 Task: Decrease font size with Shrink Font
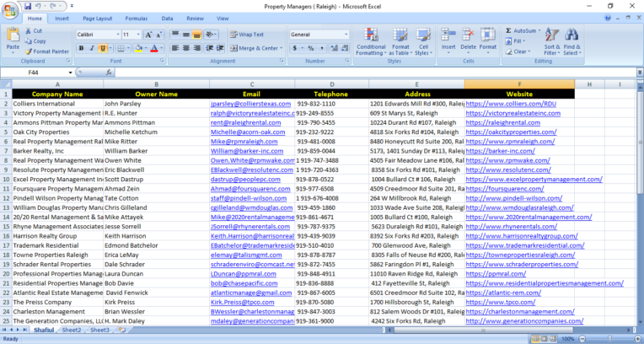coord(159,35)
